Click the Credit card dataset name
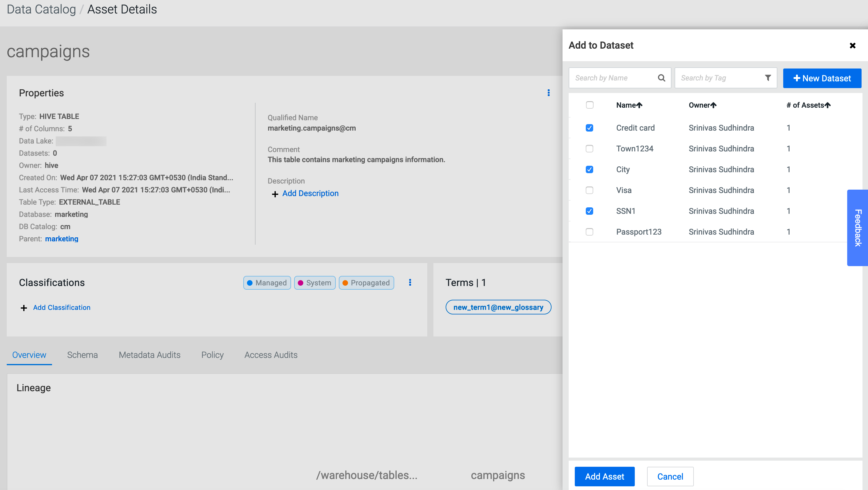The width and height of the screenshot is (868, 490). pyautogui.click(x=635, y=128)
